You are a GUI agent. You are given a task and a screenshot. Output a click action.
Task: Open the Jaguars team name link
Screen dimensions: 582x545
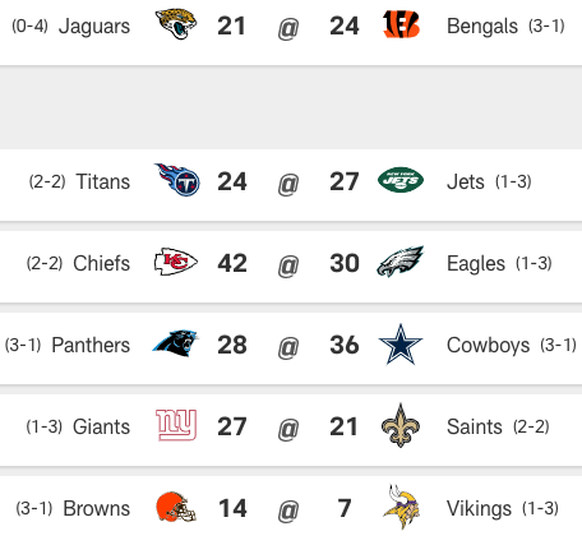94,26
